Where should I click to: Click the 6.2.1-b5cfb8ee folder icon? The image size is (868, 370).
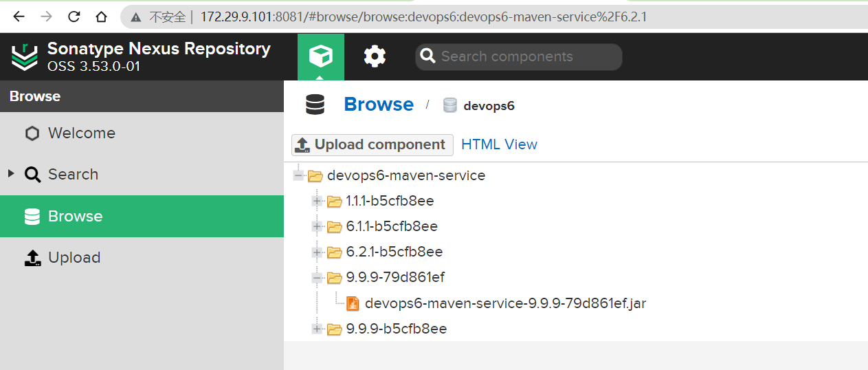click(x=335, y=252)
